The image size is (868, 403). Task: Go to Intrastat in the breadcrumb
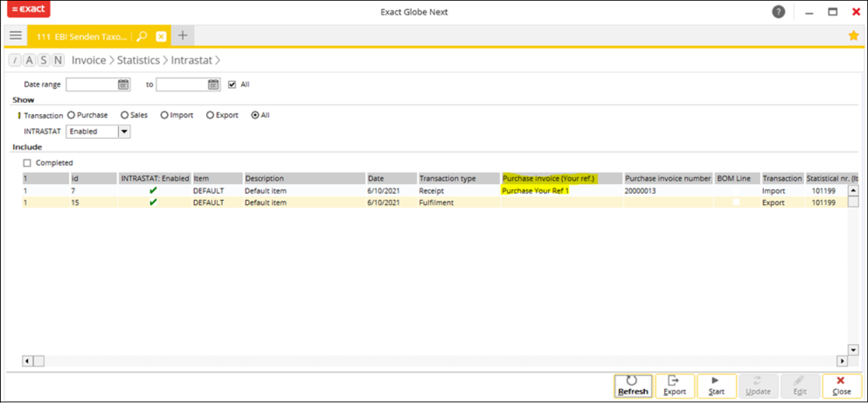click(191, 60)
